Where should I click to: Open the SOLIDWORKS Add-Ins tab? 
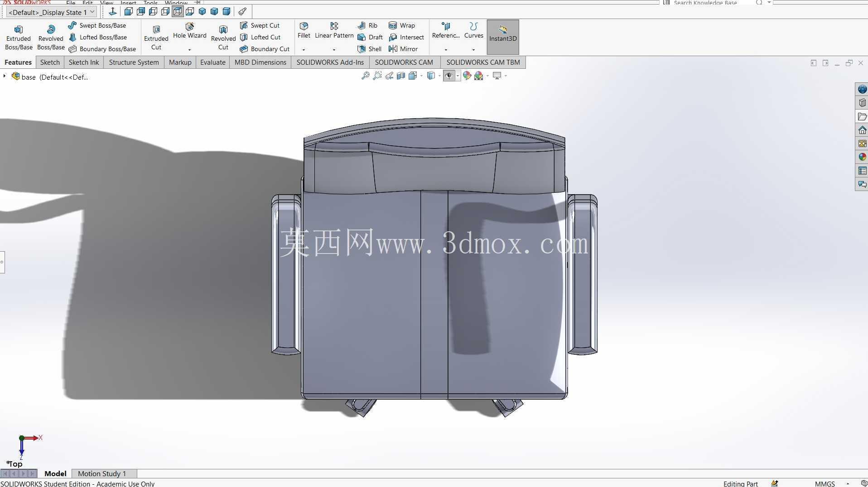coord(330,62)
